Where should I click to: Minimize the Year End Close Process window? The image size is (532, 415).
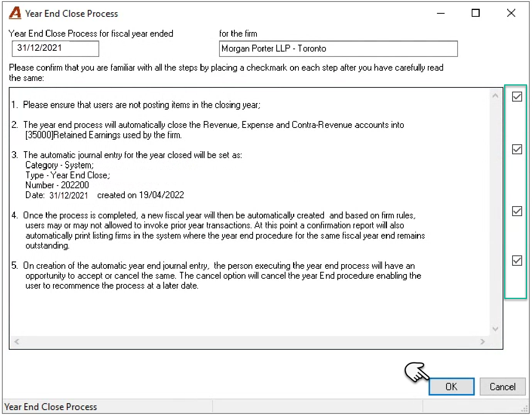(x=441, y=13)
